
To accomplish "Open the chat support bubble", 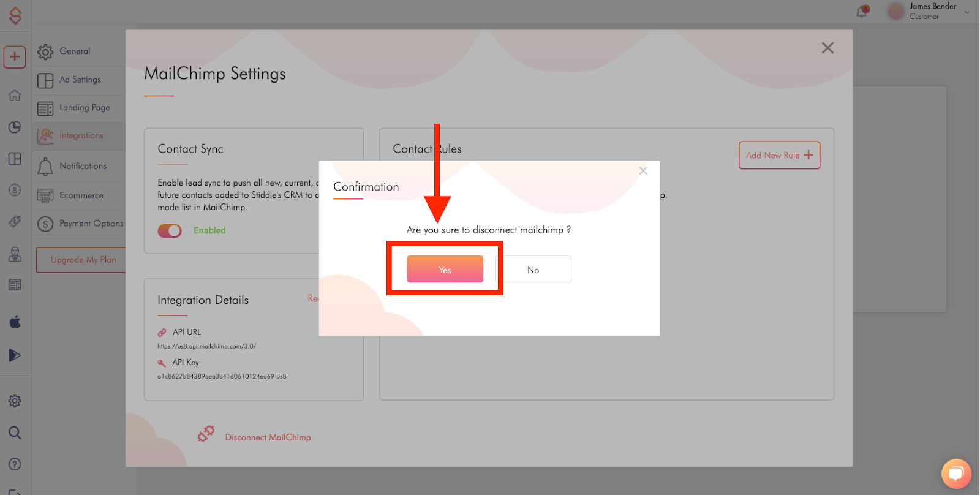I will pyautogui.click(x=956, y=474).
